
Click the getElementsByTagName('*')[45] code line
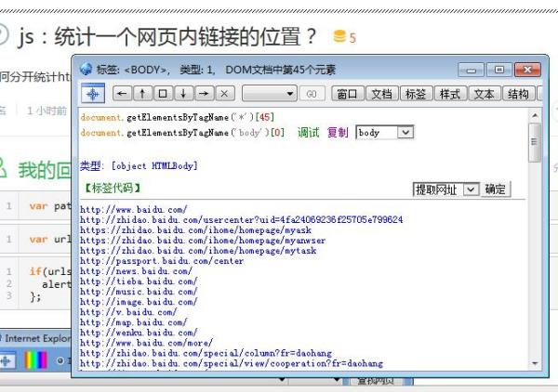[178, 117]
